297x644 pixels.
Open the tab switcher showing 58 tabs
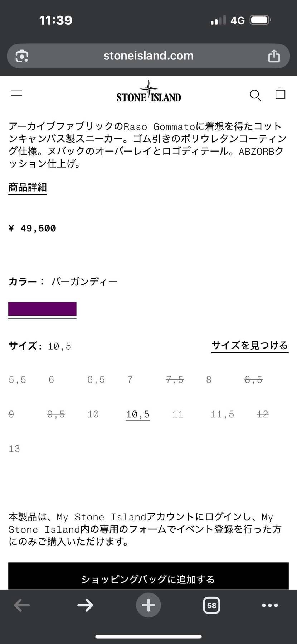tap(211, 605)
